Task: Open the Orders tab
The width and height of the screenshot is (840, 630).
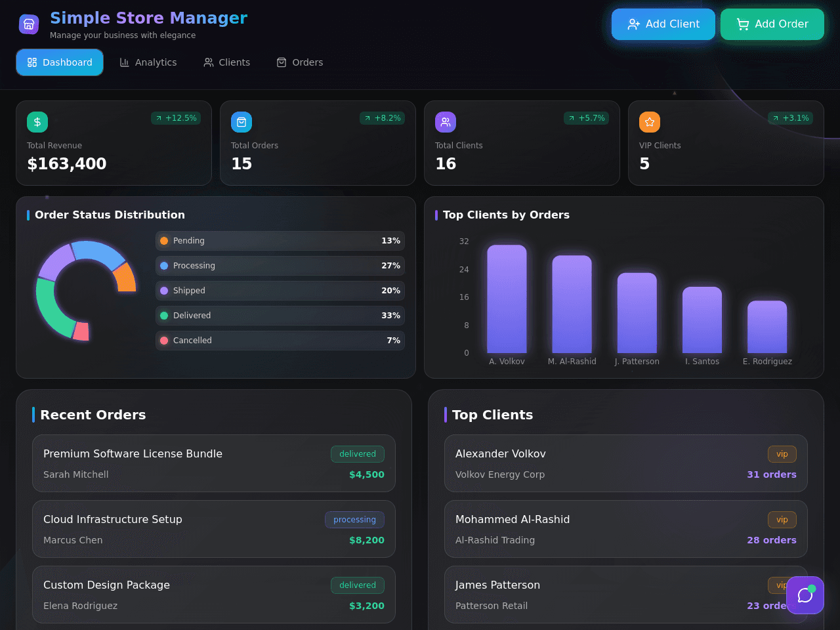Action: (300, 62)
